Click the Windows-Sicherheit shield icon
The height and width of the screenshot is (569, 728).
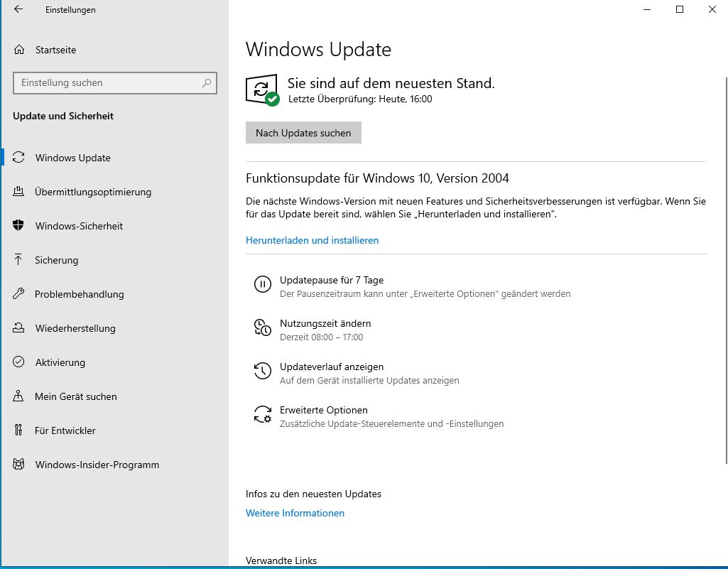coord(18,226)
